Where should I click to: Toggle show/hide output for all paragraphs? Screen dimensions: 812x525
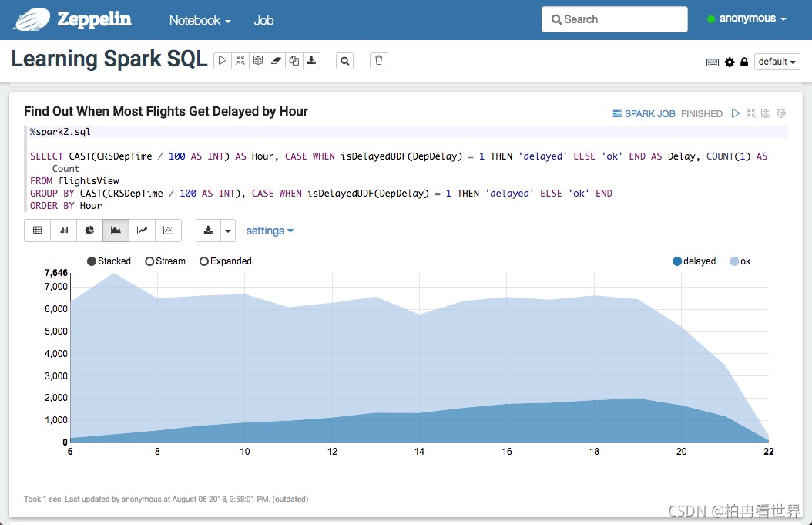[x=258, y=61]
